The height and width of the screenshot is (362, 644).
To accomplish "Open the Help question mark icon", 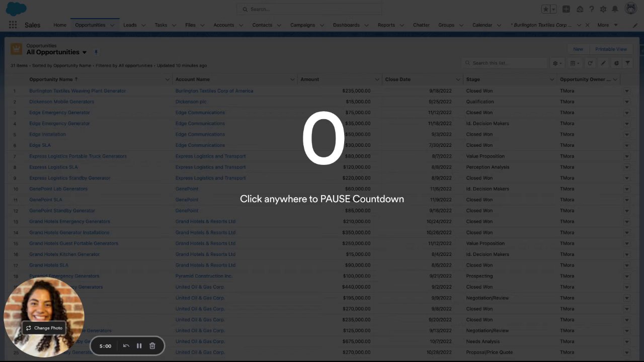I will (x=592, y=9).
